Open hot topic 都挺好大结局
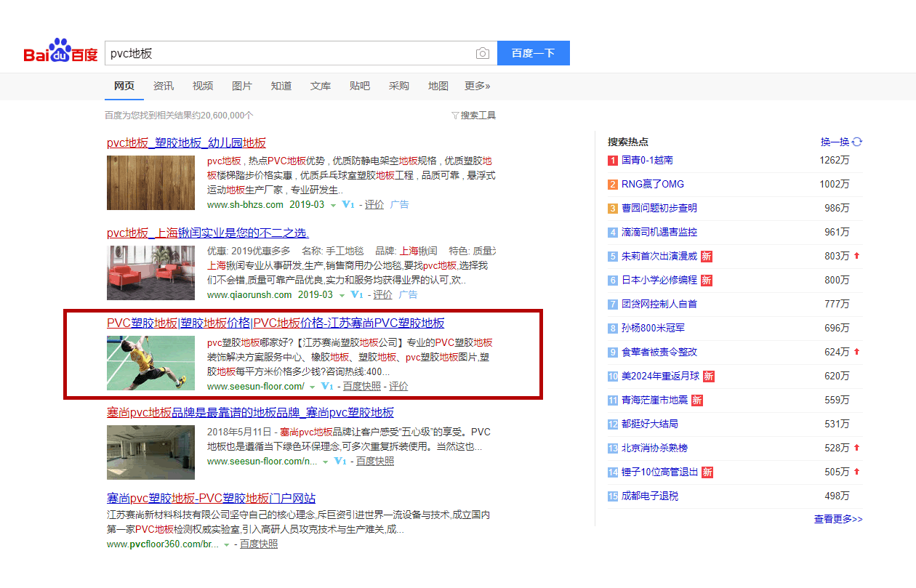Image resolution: width=916 pixels, height=588 pixels. pyautogui.click(x=650, y=424)
